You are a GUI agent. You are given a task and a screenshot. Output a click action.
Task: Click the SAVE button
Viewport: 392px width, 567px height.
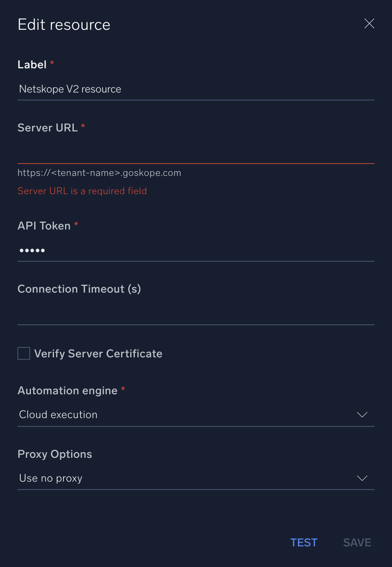tap(357, 542)
